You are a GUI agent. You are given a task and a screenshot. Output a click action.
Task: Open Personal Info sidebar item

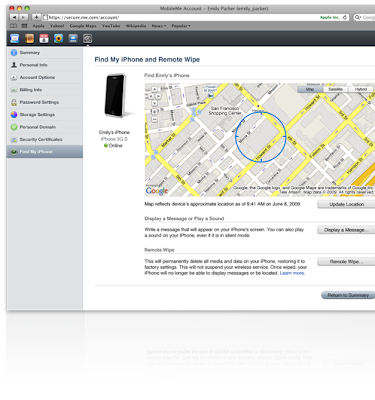point(45,65)
